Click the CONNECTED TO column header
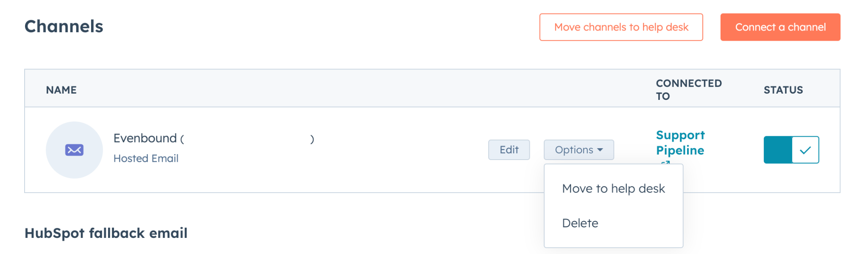This screenshot has width=868, height=254. (x=688, y=89)
